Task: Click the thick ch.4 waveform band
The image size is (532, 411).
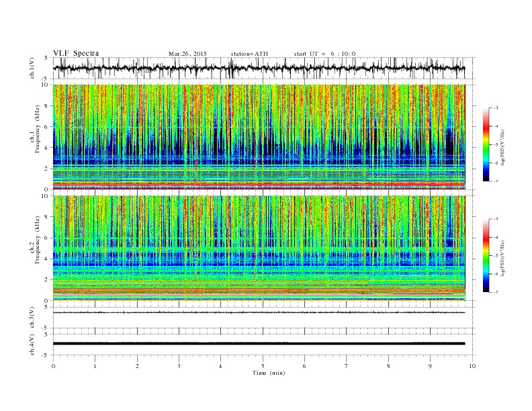Action: [x=259, y=344]
